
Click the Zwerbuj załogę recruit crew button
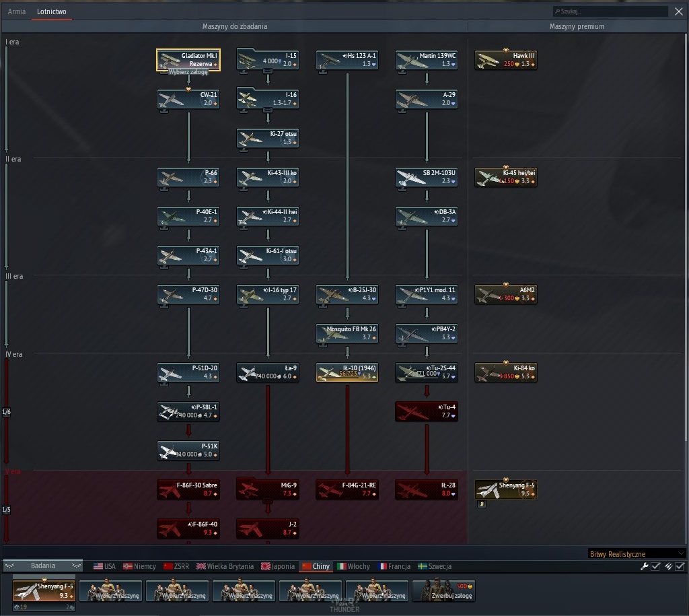pyautogui.click(x=443, y=590)
